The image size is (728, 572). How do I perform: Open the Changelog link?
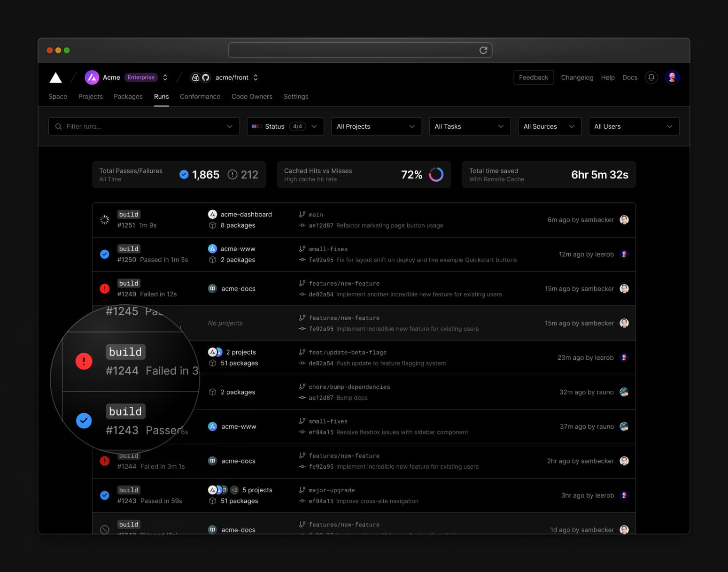click(577, 77)
